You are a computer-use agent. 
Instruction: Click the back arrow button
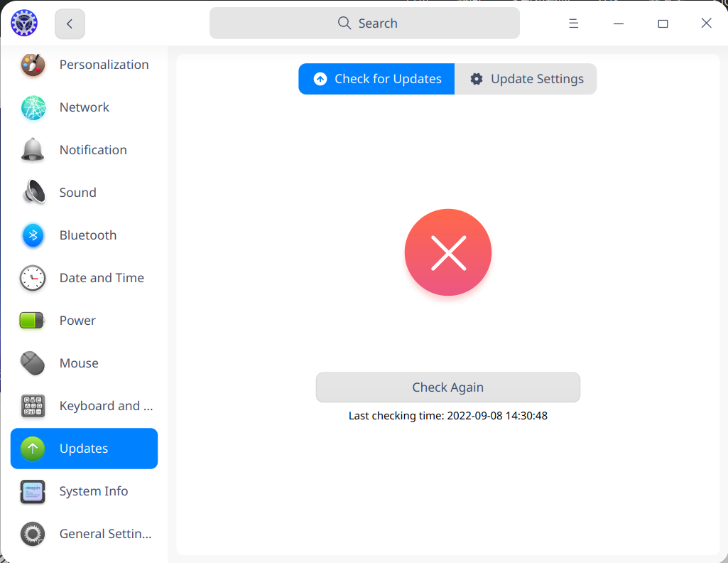click(x=70, y=23)
